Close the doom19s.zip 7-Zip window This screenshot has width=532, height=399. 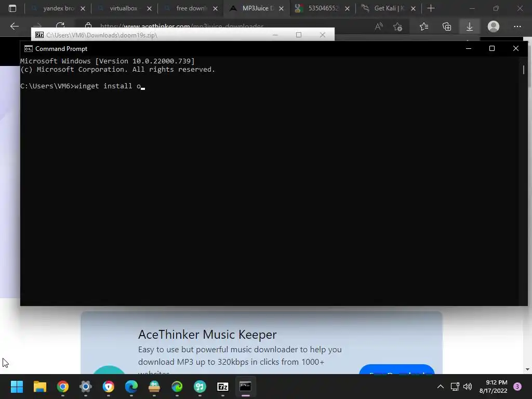coord(322,35)
